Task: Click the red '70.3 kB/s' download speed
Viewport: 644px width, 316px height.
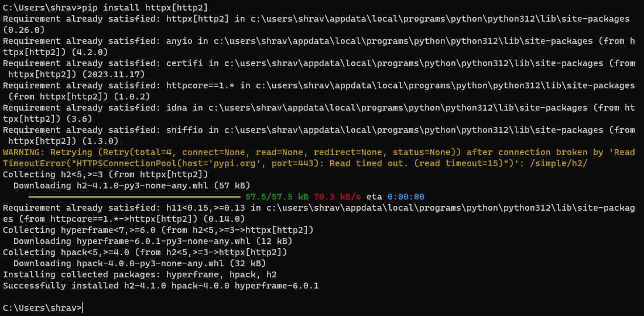Action: pos(338,197)
